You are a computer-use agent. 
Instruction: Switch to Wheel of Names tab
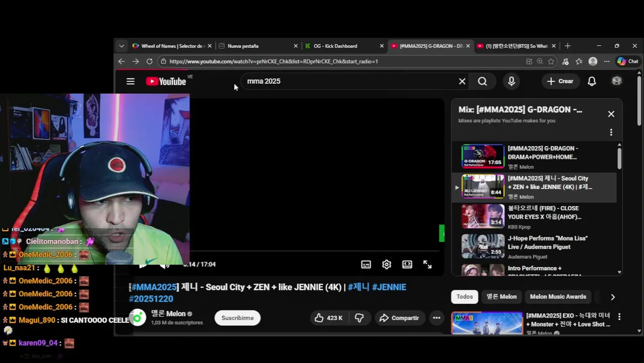(x=172, y=46)
